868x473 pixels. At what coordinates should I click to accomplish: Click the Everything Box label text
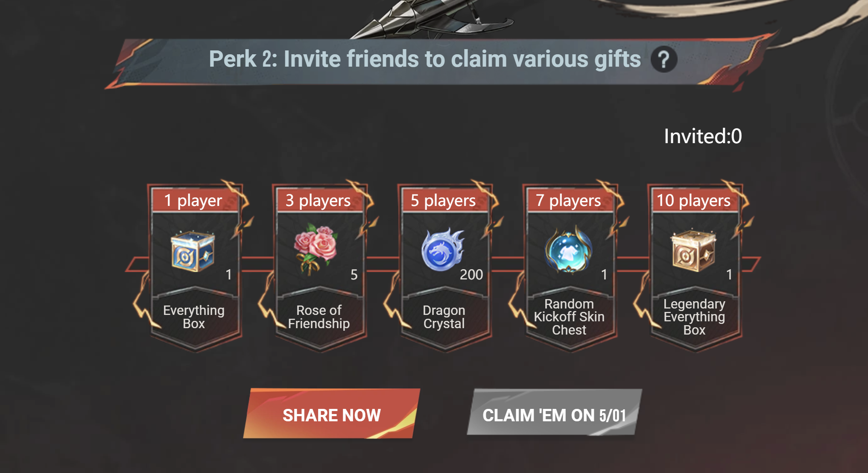click(194, 317)
